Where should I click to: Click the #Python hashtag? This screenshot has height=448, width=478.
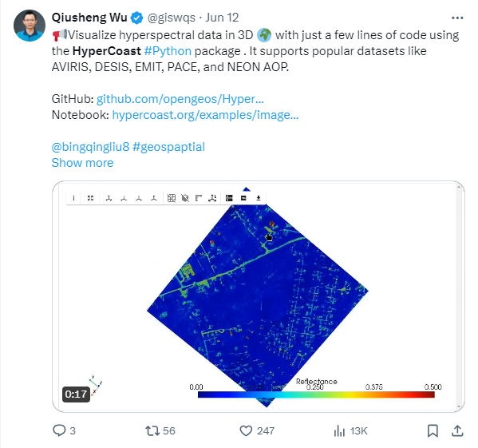168,51
